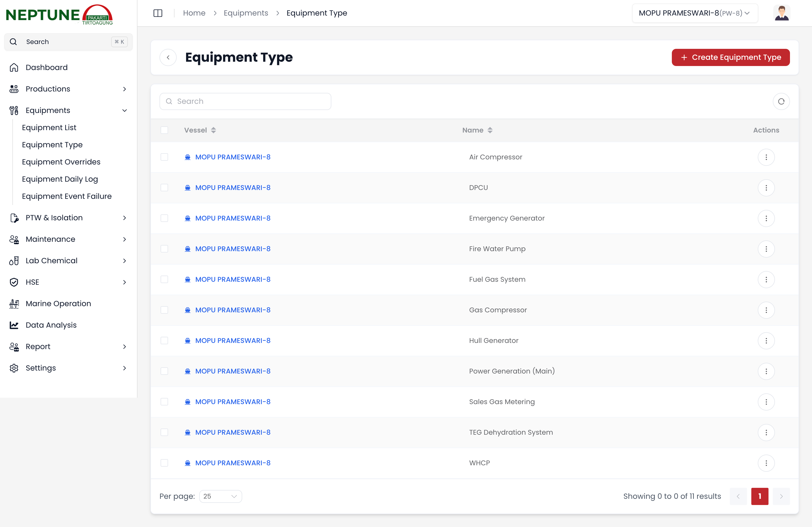Open actions menu for WHCP row
812x527 pixels.
766,463
